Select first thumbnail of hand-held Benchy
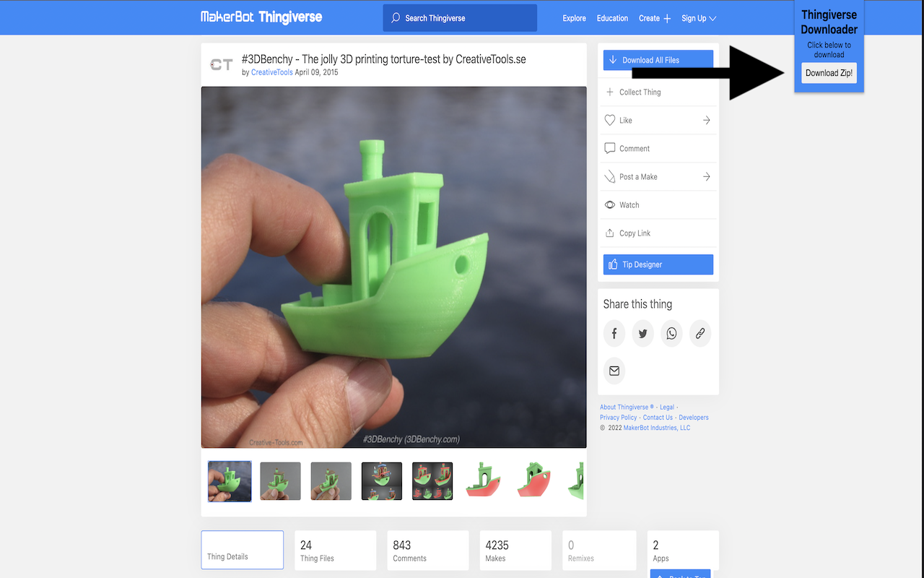The width and height of the screenshot is (924, 578). point(230,481)
